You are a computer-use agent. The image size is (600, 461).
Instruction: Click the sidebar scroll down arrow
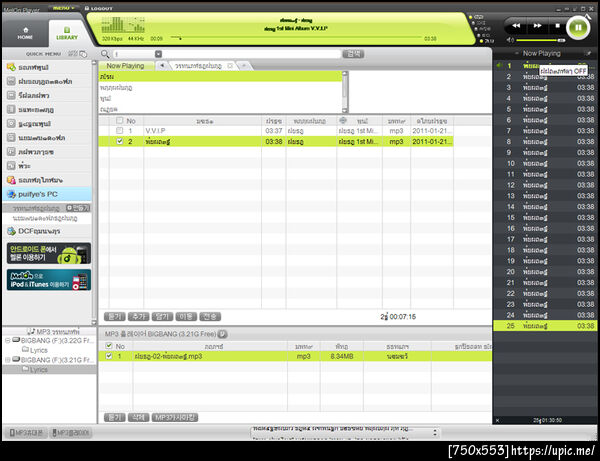(x=94, y=323)
